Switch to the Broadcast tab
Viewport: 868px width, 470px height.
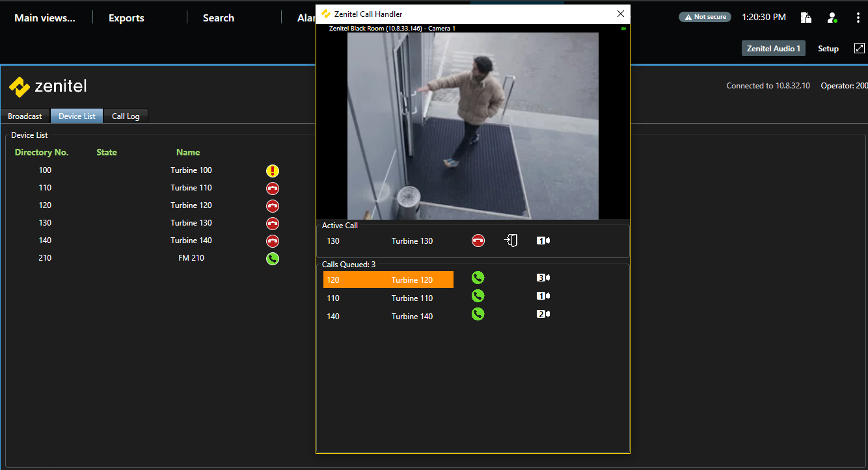click(x=25, y=116)
